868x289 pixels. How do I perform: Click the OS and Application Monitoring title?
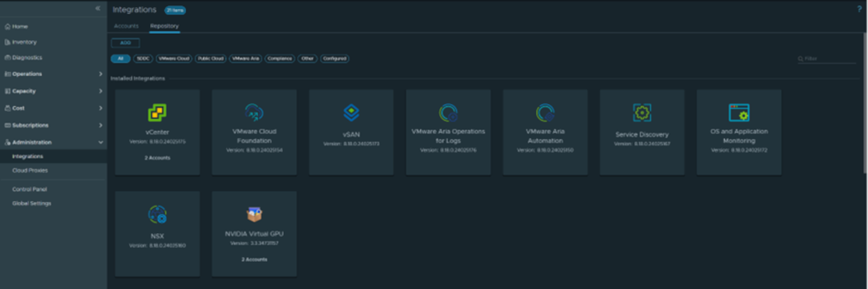(739, 136)
